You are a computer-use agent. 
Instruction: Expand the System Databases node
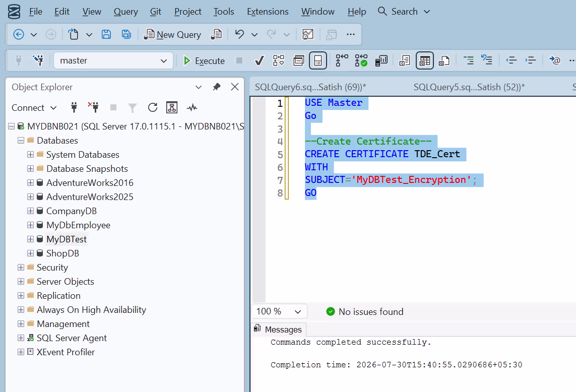(x=31, y=155)
